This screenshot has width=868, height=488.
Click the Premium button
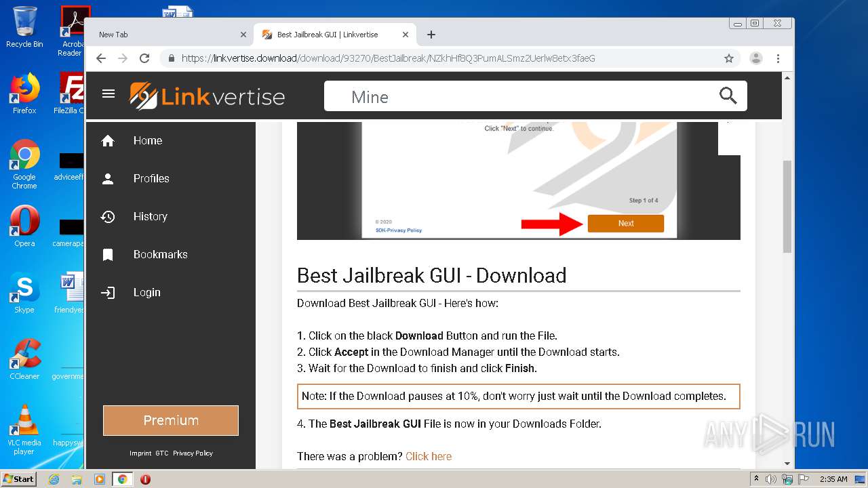(171, 420)
